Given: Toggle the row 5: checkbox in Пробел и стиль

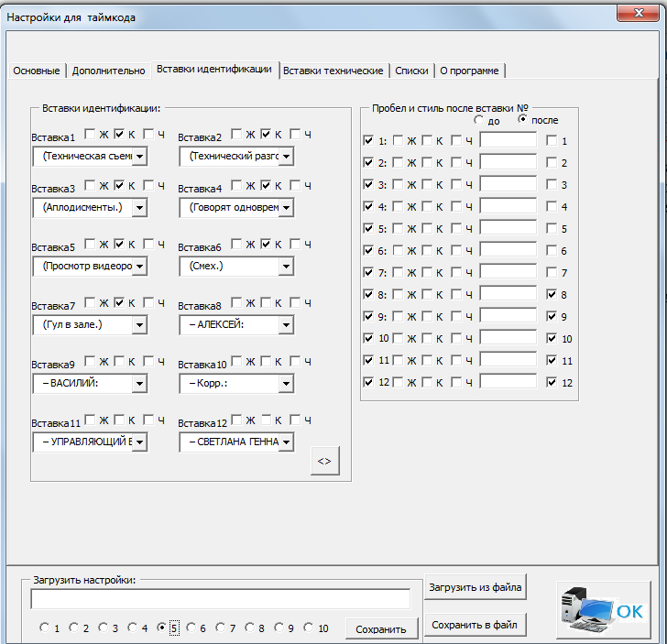Looking at the screenshot, I should (368, 228).
